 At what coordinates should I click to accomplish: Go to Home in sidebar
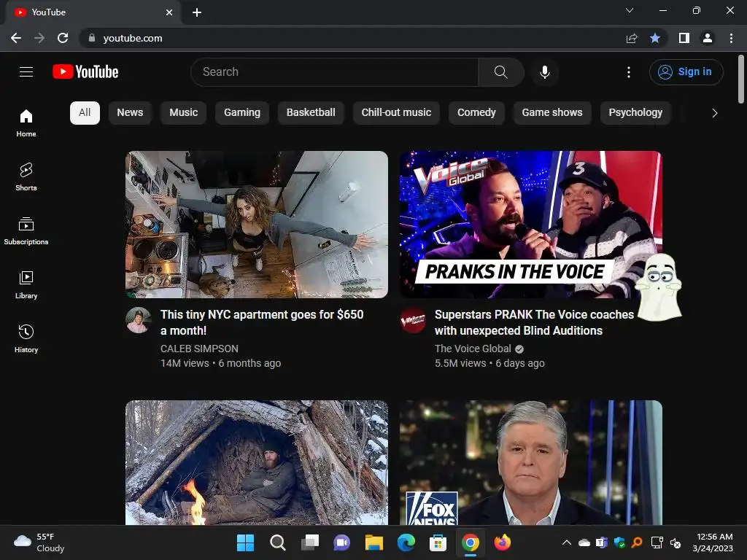[26, 122]
